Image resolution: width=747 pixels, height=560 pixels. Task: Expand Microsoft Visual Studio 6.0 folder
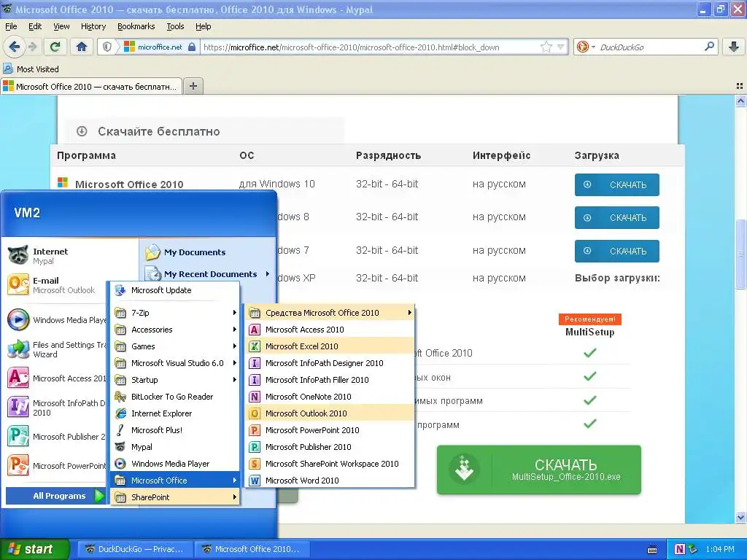[x=175, y=363]
